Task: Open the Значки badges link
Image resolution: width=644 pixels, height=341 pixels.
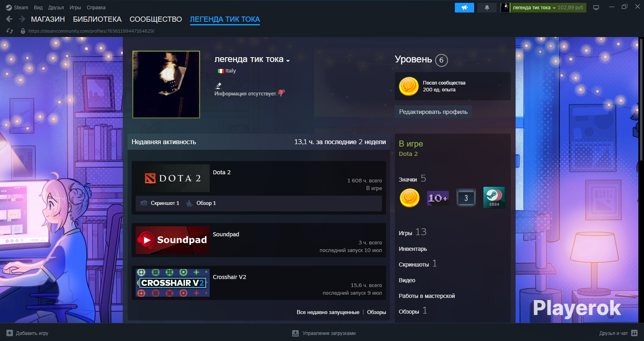Action: point(408,180)
